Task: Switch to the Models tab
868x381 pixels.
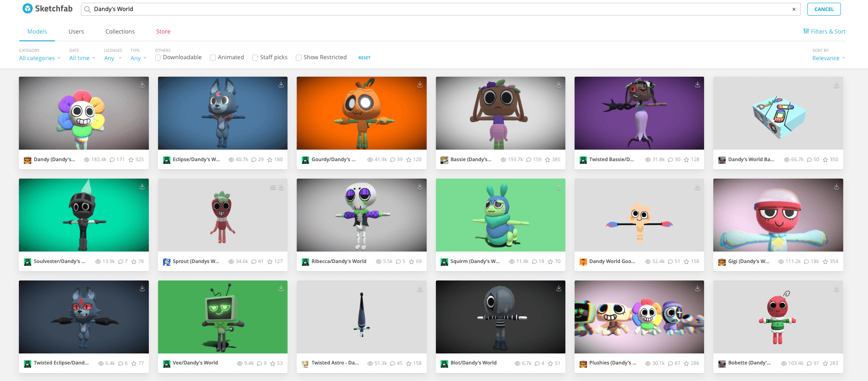Action: click(x=37, y=32)
